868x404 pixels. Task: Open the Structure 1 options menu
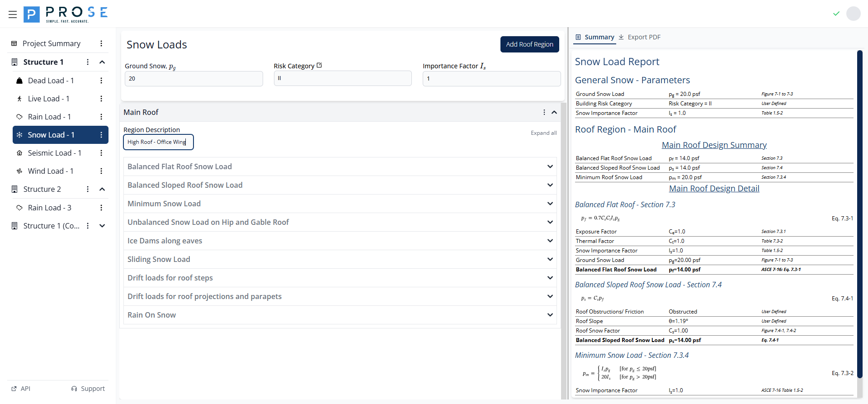88,62
